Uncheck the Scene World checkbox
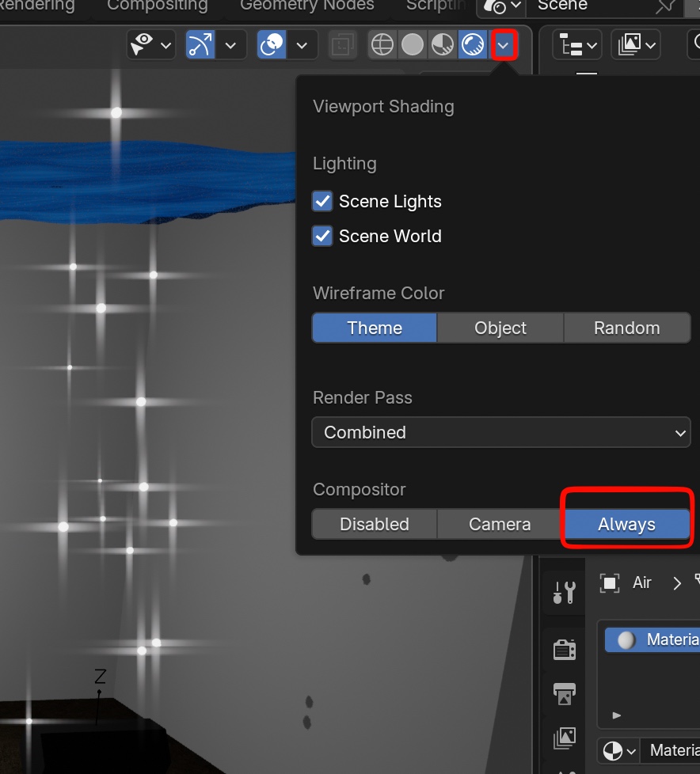This screenshot has width=700, height=774. [322, 236]
